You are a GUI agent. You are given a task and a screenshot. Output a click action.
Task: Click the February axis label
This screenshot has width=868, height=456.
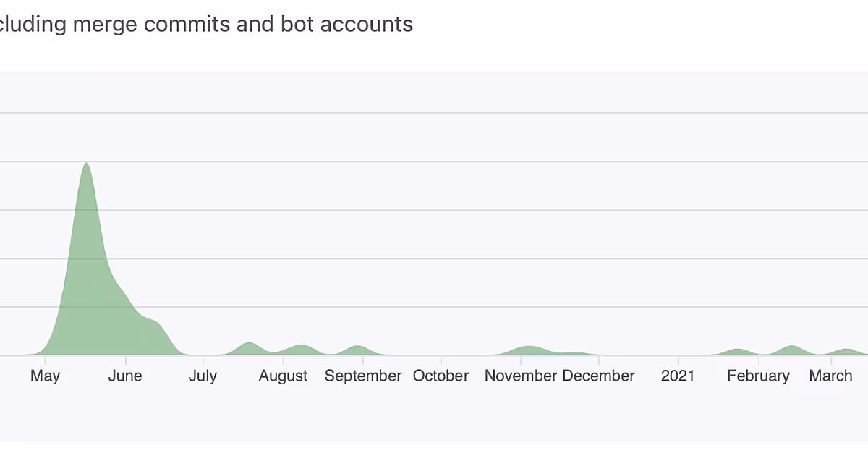tap(758, 376)
